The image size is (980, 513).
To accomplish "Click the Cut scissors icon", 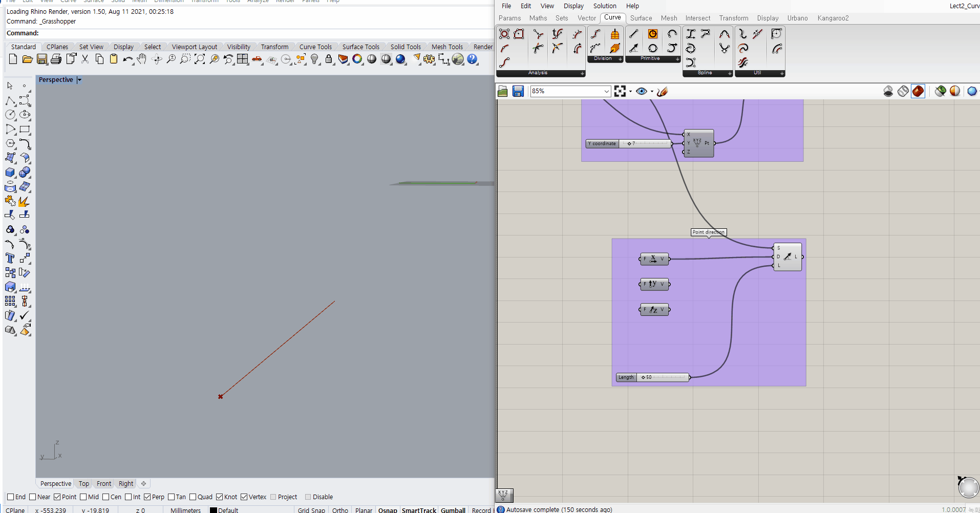I will pyautogui.click(x=85, y=59).
